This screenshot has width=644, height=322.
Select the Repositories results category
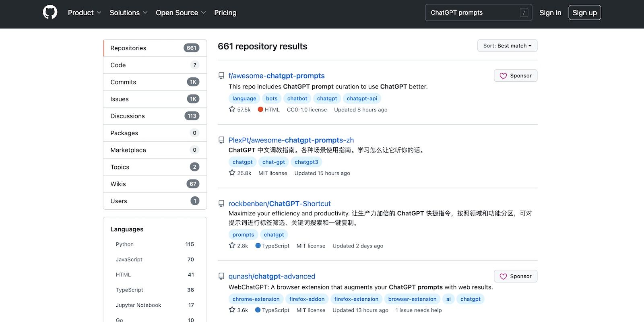pyautogui.click(x=155, y=48)
